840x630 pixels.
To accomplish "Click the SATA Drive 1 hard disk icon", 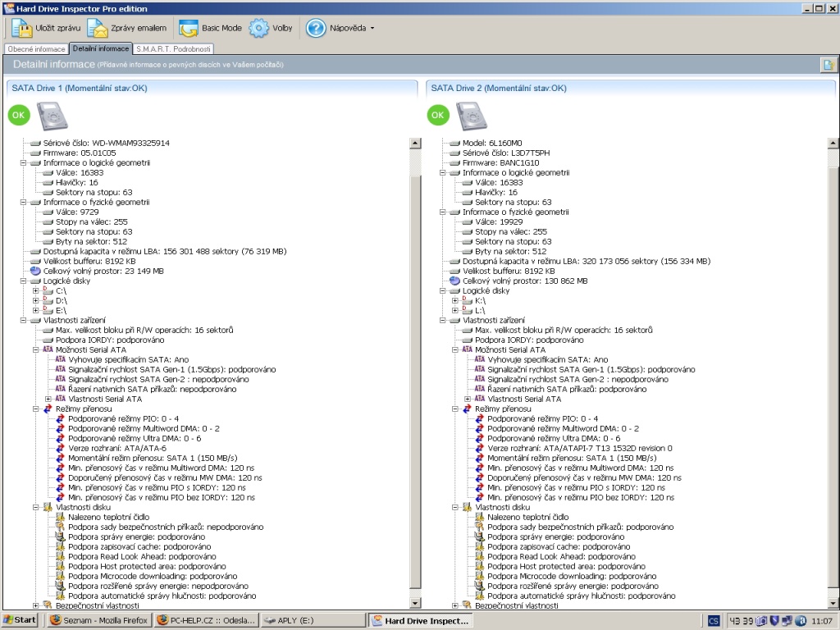I will coord(52,116).
